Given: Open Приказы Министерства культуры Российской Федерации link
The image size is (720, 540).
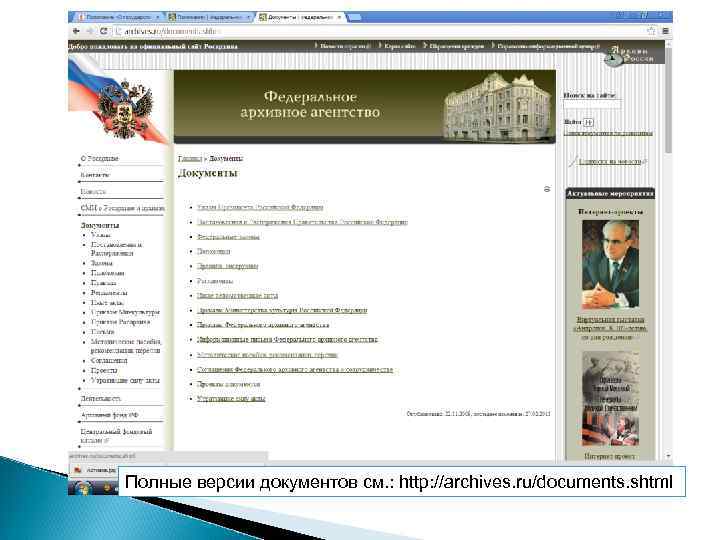Looking at the screenshot, I should pos(282,310).
